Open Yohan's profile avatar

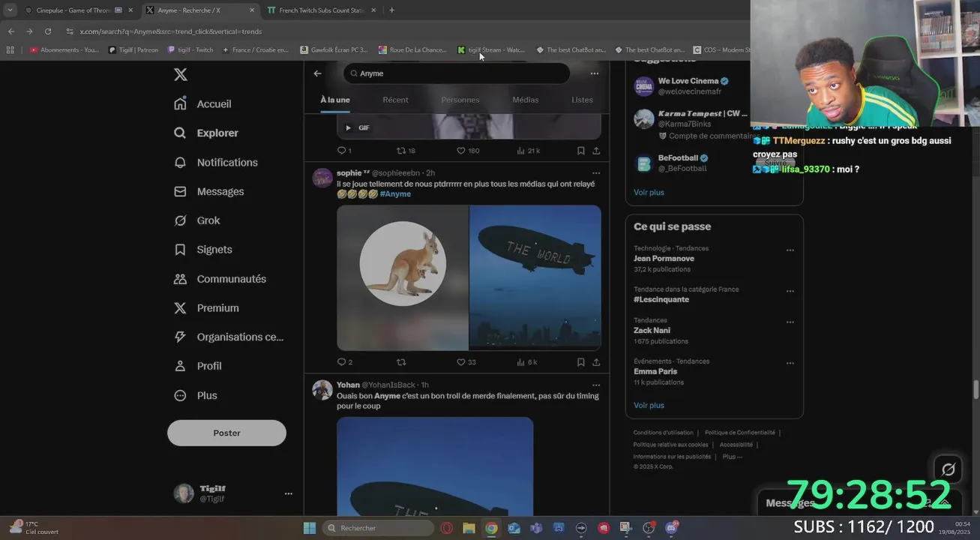coord(322,390)
